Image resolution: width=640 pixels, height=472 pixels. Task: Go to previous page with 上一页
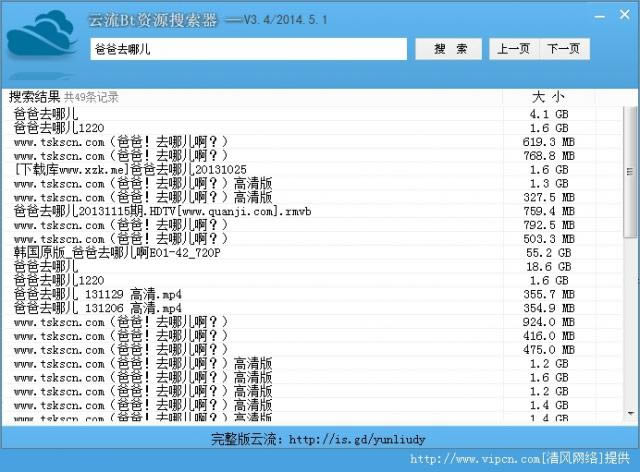tap(514, 49)
